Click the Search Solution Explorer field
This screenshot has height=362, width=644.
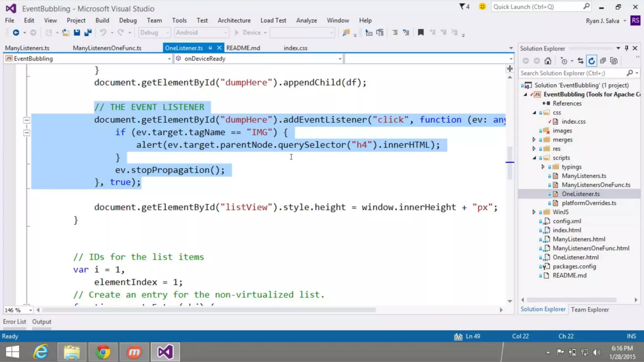(572, 73)
